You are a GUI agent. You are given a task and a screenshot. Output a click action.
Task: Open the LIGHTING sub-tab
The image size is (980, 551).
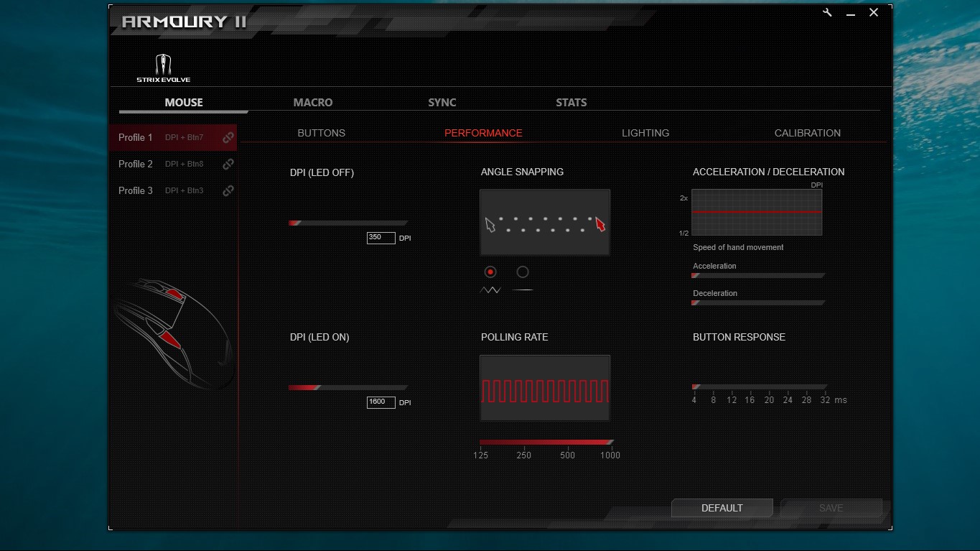point(645,133)
